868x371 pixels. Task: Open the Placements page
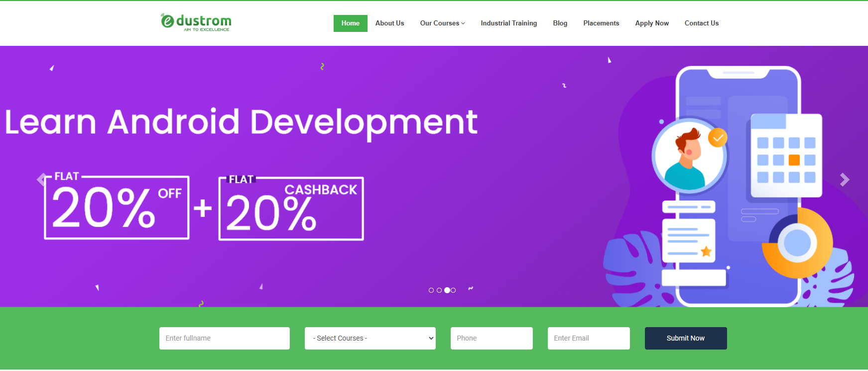tap(602, 23)
